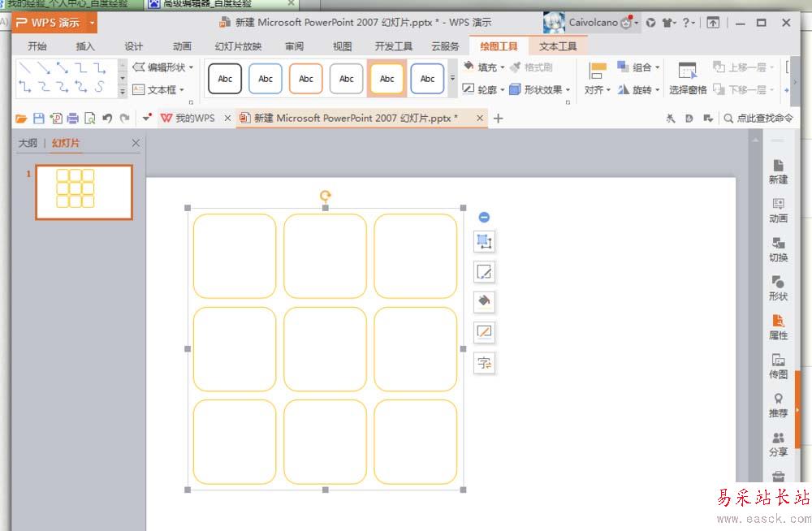812x531 pixels.
Task: Open 形状 in the right sidebar
Action: (778, 288)
